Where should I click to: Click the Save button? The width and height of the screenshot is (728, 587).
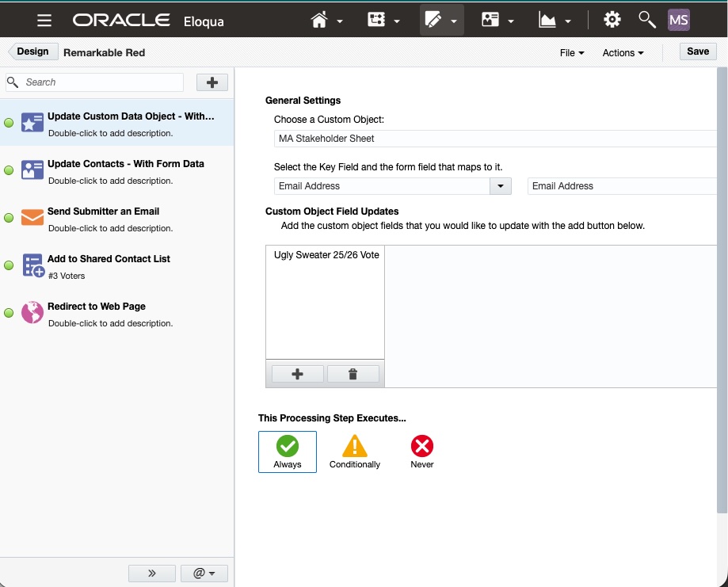(697, 51)
